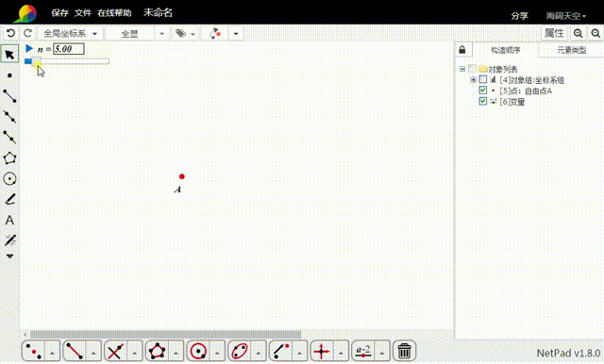Select the polygon tool in left sidebar
Screen dimensions: 604x364
tap(9, 157)
